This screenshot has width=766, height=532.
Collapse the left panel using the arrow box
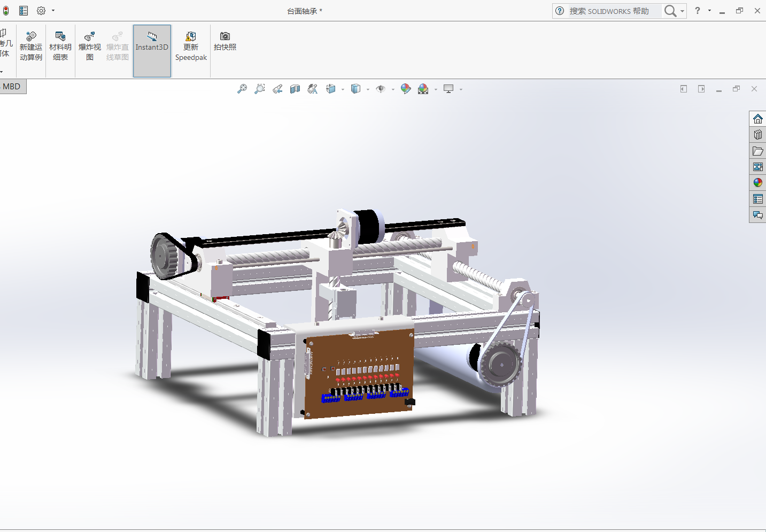(683, 89)
